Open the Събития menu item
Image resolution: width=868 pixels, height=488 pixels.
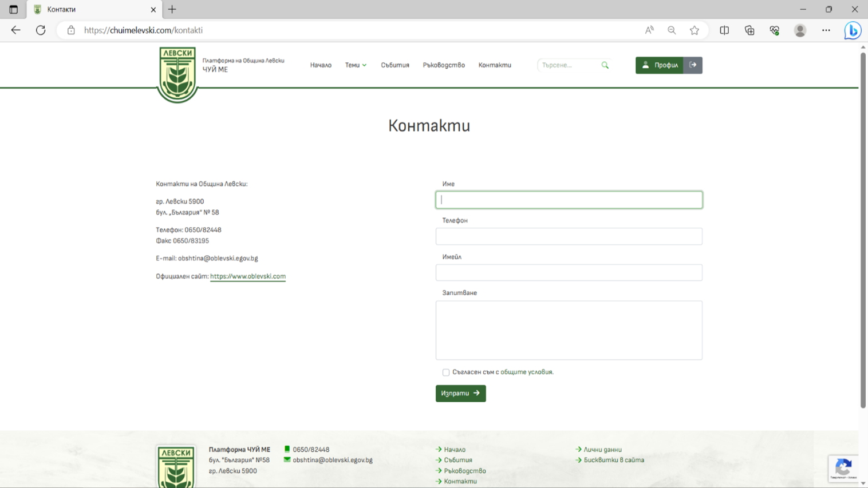[x=395, y=65]
